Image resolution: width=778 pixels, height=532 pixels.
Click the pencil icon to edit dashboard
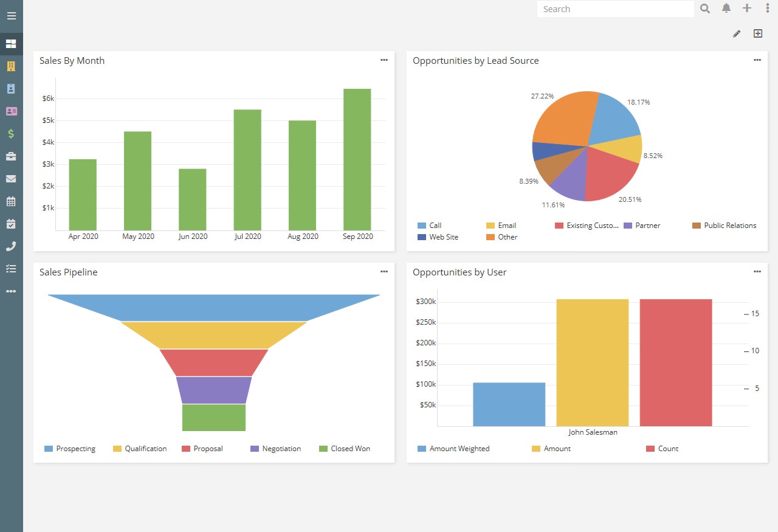(737, 33)
